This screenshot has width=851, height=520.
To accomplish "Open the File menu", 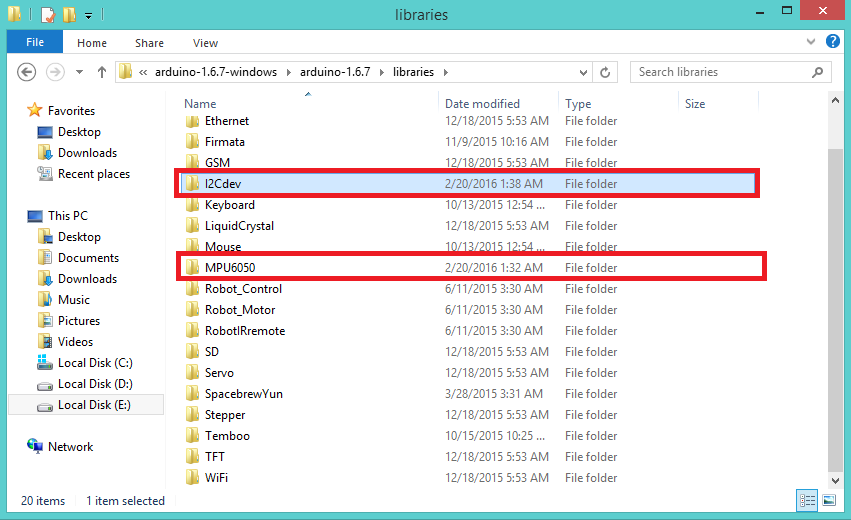I will point(35,43).
